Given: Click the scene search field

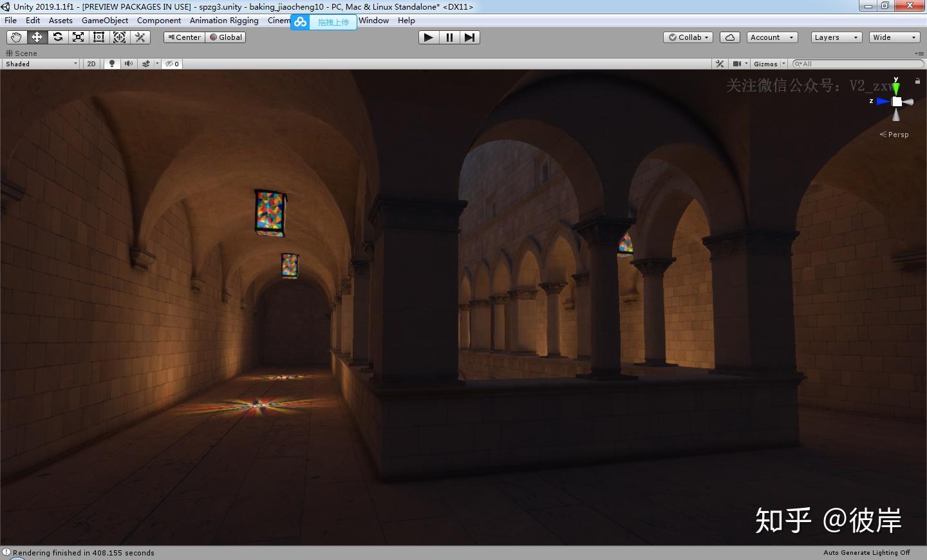Looking at the screenshot, I should (x=859, y=64).
